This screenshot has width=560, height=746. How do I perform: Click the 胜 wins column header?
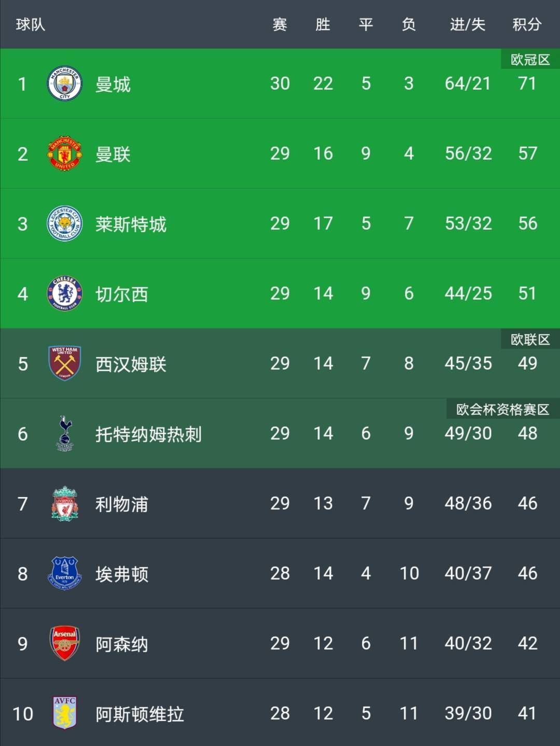[323, 24]
